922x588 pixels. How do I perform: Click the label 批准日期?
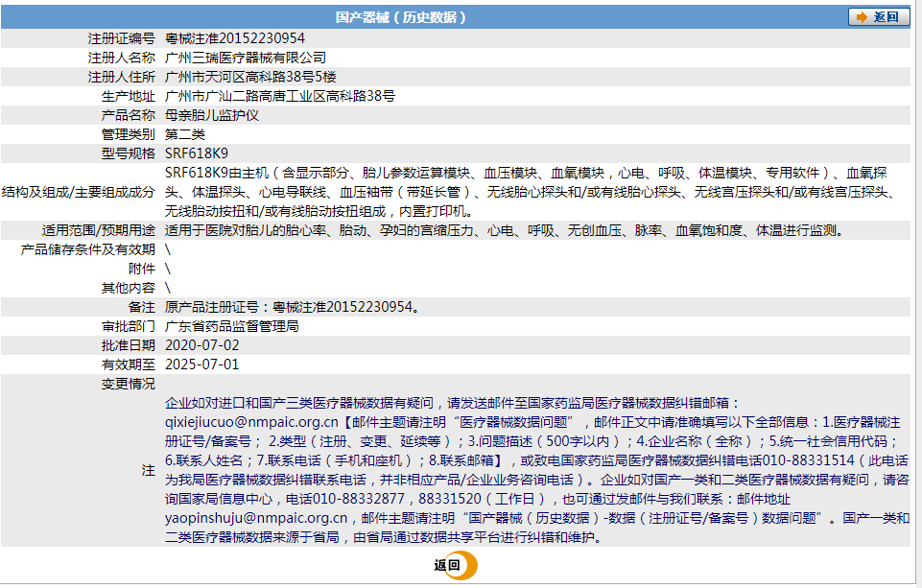[129, 345]
